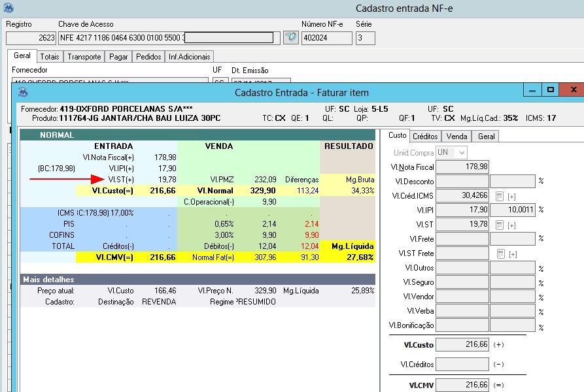Click the Mais detalhes section header

[x=198, y=280]
